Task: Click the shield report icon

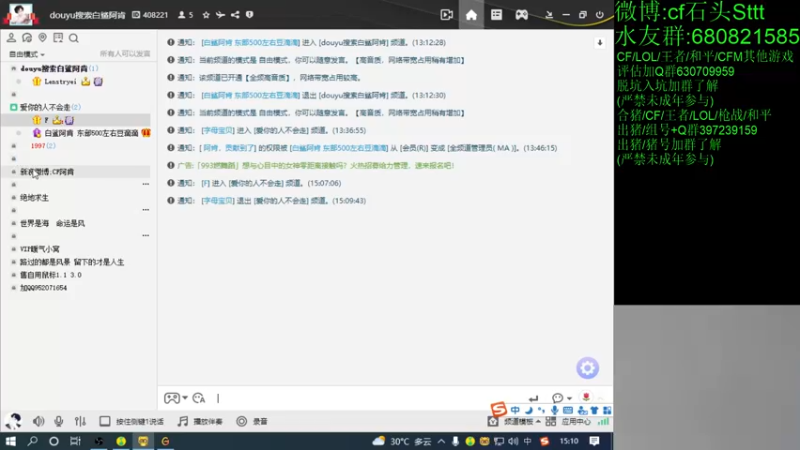Action: coord(249,15)
